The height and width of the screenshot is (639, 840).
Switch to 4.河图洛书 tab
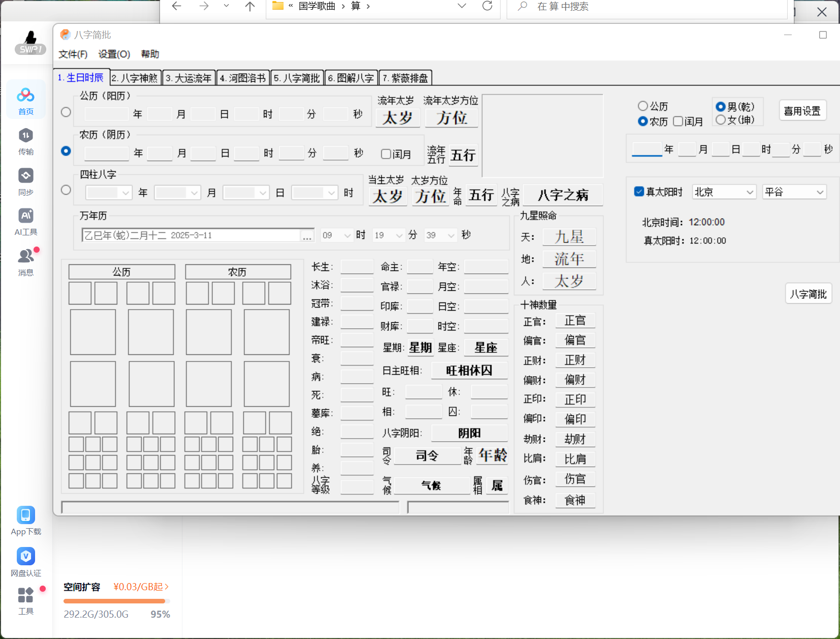pos(243,78)
